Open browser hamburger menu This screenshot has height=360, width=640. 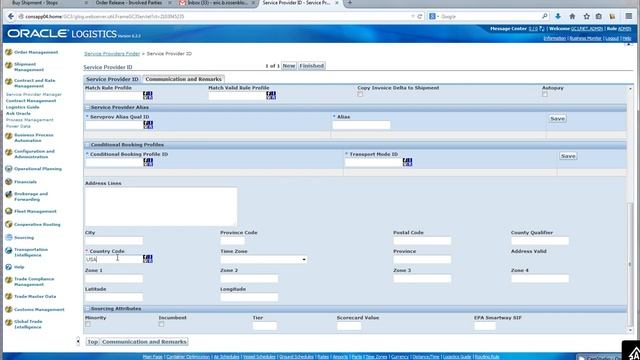629,16
